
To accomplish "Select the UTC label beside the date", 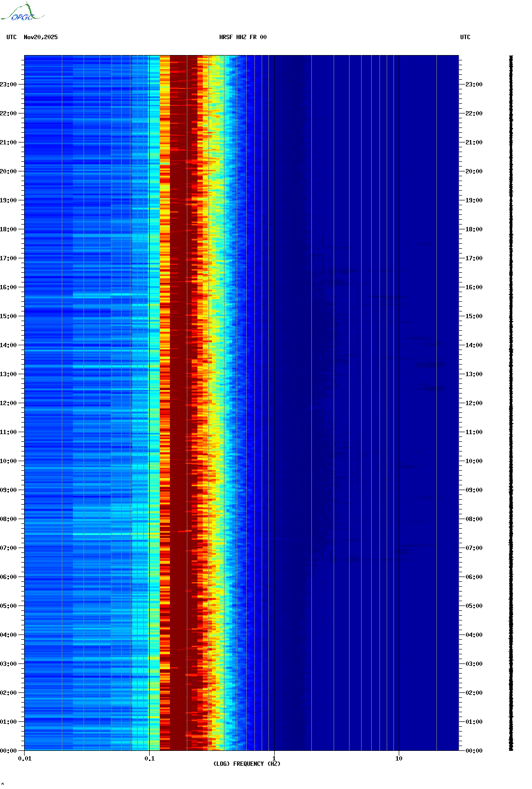I will pos(12,37).
